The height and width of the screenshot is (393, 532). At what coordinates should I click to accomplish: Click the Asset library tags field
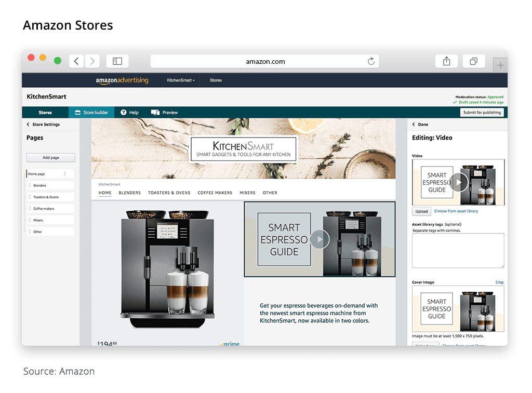458,251
